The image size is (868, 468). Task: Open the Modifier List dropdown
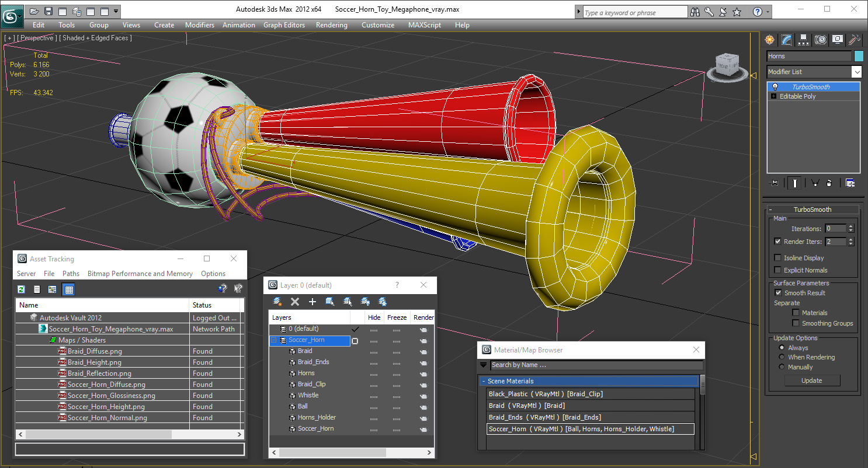(x=856, y=72)
